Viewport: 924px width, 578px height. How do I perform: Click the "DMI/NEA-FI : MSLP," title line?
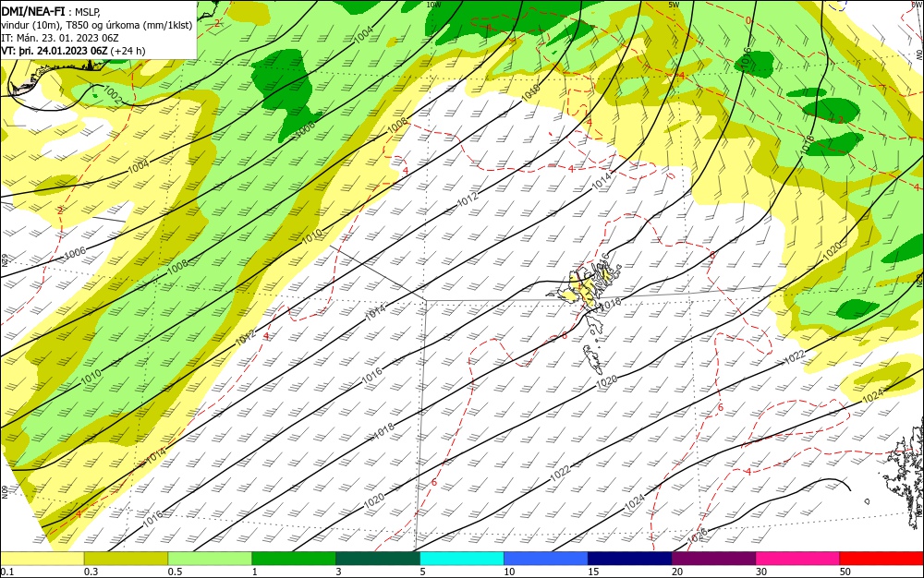52,11
